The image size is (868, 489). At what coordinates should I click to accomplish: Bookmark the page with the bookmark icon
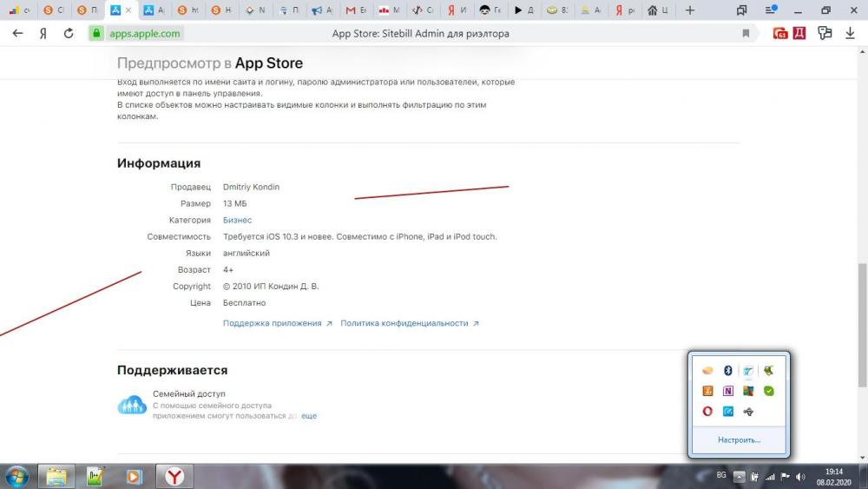click(x=746, y=33)
